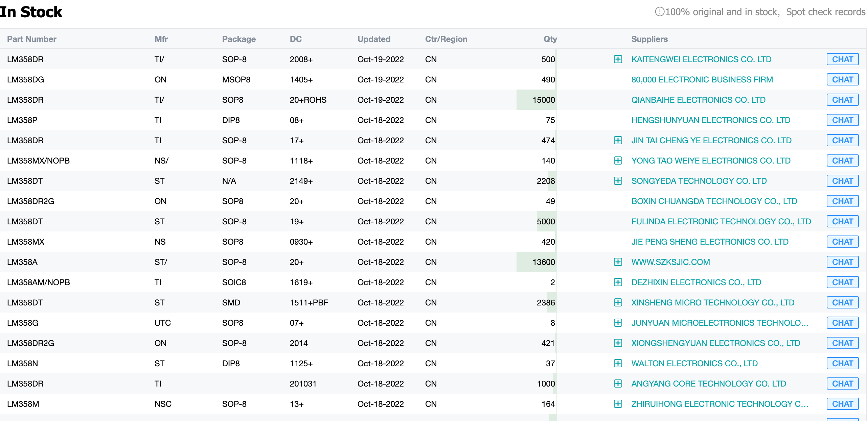Chat with KAITENGWEI ELECTRONICS supplier

842,59
